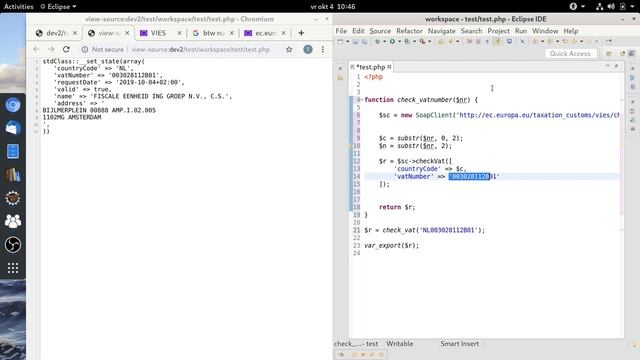Open the Chromium profile avatar
Screen dimensions: 640x360
pos(308,49)
